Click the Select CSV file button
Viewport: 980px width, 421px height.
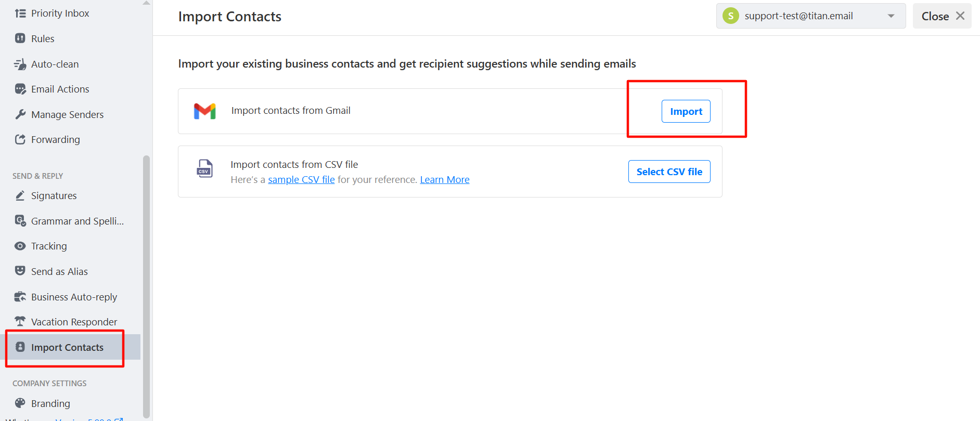(669, 172)
